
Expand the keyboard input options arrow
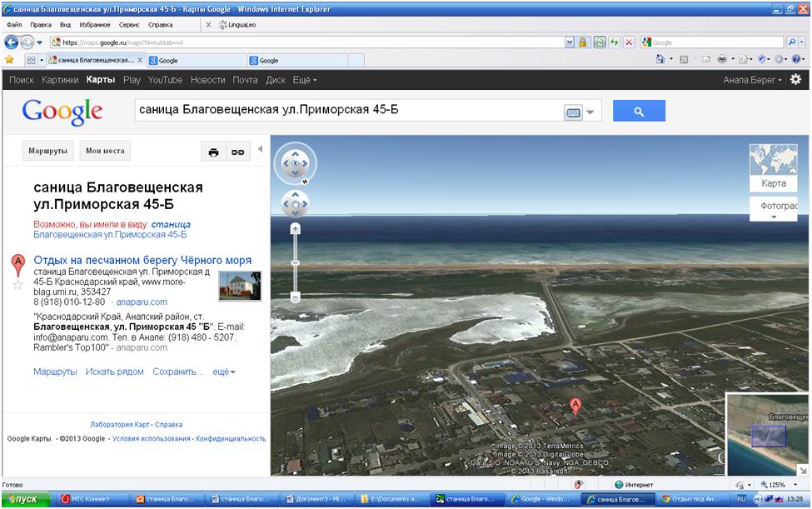click(590, 112)
